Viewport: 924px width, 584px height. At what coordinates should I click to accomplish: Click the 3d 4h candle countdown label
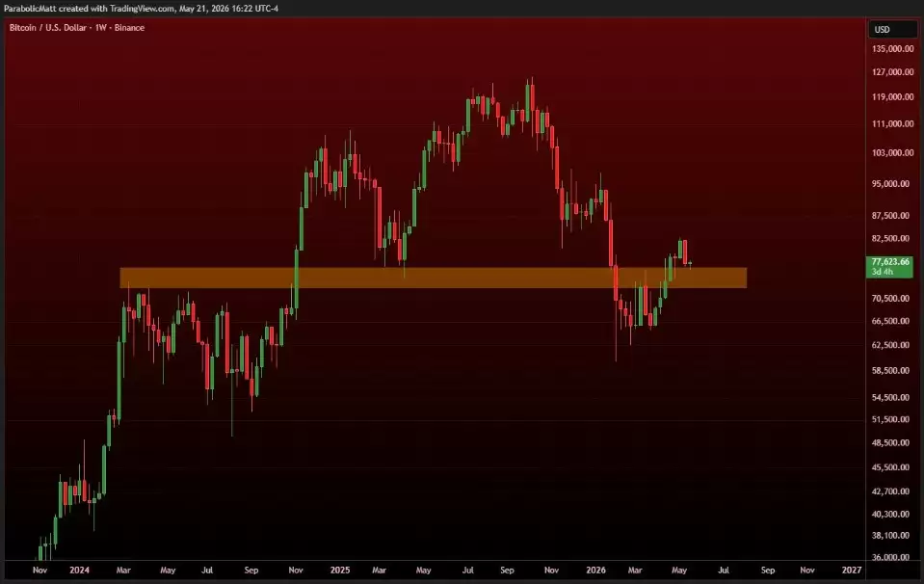[x=883, y=272]
